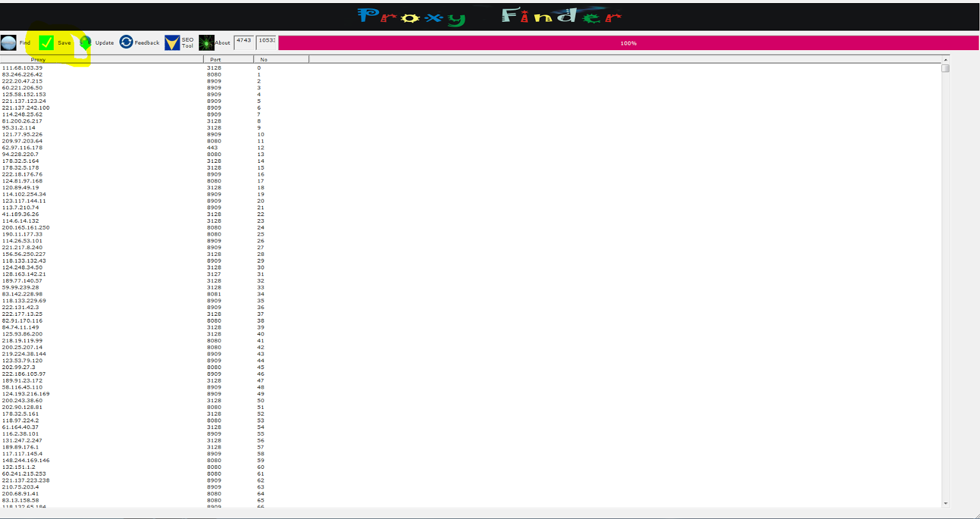Screen dimensions: 980x519
Task: Select proxy 219.224.38.144
Action: [x=24, y=354]
